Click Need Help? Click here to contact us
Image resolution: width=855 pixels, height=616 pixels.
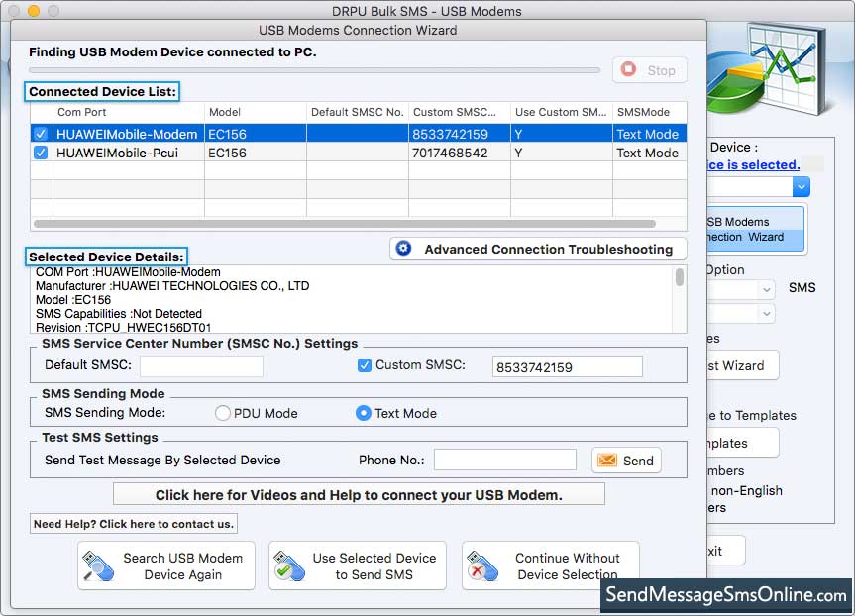134,524
